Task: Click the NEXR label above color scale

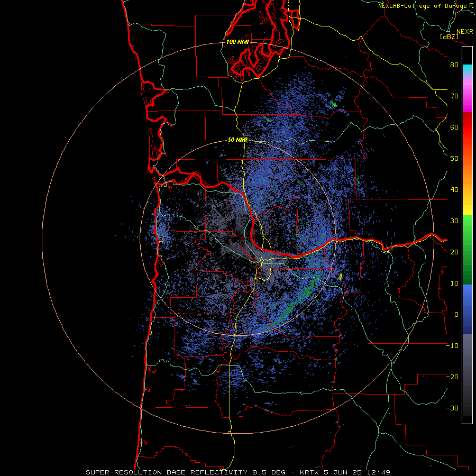Action: (x=464, y=32)
